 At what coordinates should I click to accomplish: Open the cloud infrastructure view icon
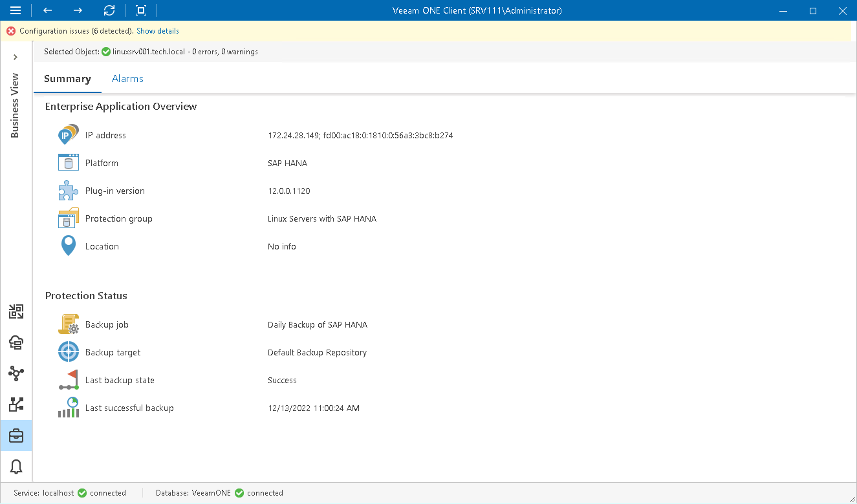16,342
